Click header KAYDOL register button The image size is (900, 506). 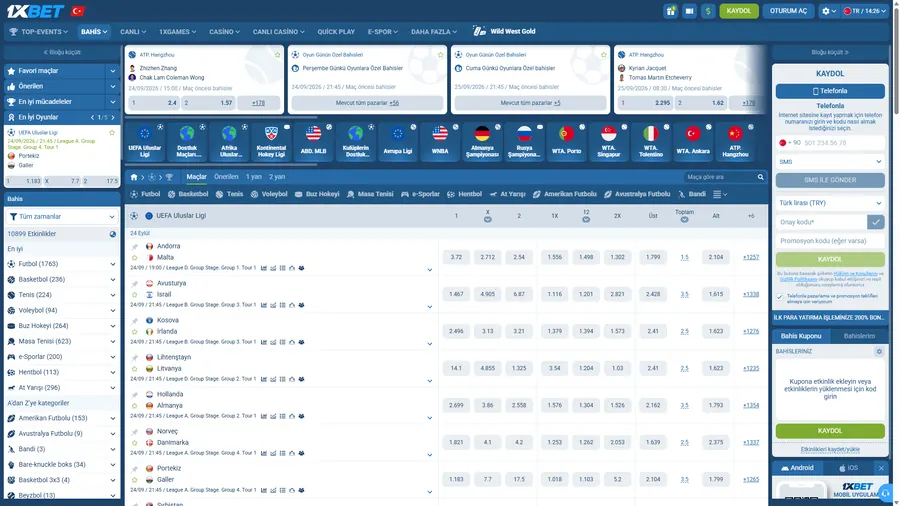(x=739, y=11)
